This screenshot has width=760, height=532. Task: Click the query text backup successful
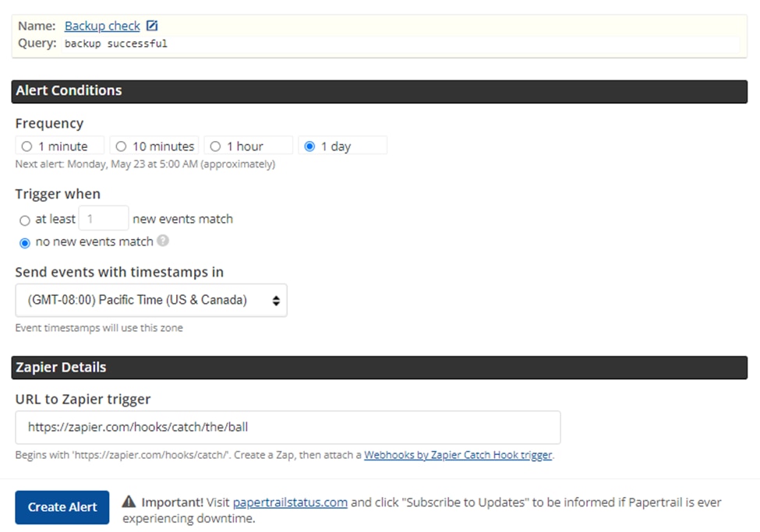click(x=116, y=44)
